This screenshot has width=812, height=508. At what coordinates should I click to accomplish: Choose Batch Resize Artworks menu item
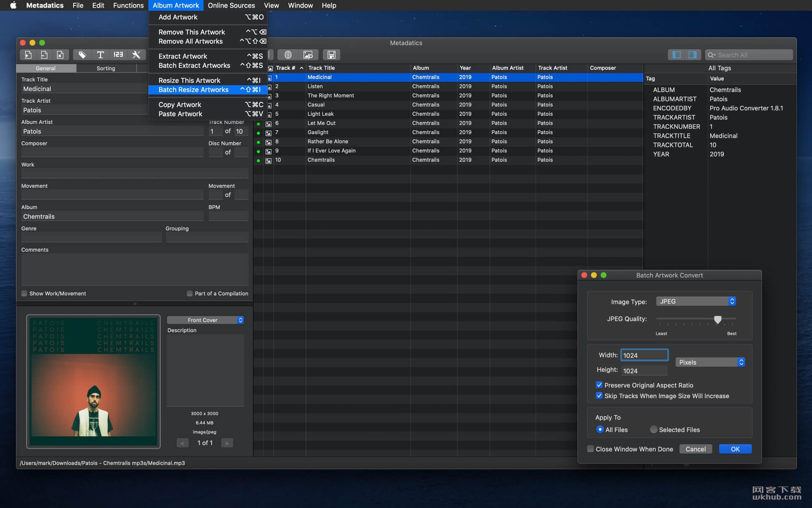pyautogui.click(x=208, y=90)
